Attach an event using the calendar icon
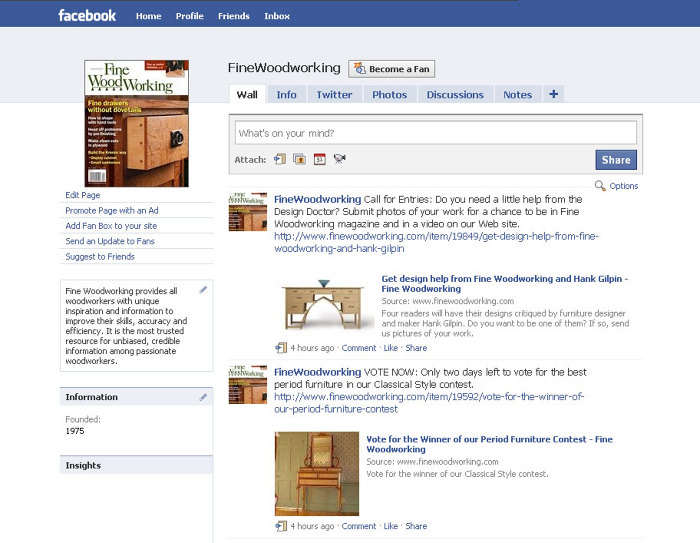This screenshot has width=700, height=543. click(320, 159)
